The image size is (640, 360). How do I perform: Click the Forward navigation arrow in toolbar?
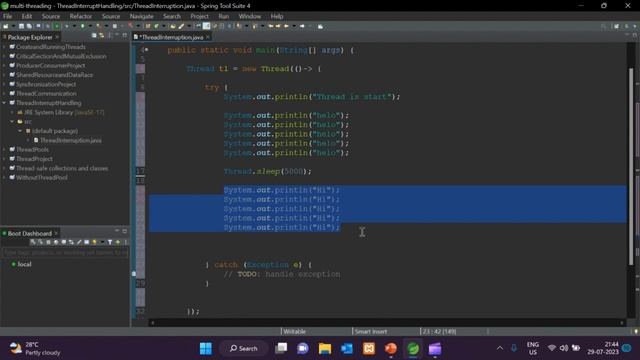click(x=302, y=26)
